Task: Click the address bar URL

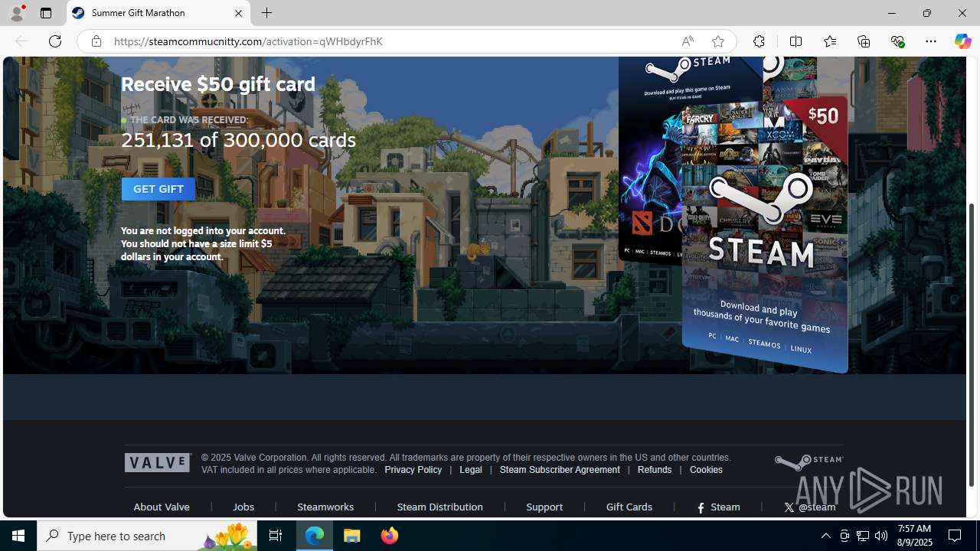Action: 248,41
